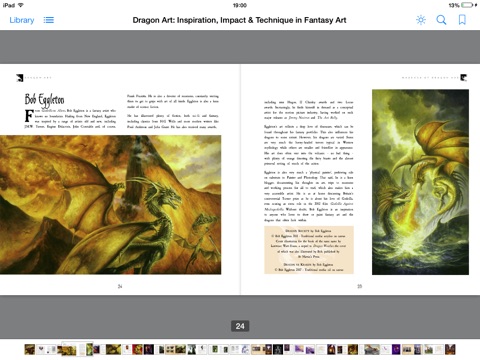Tap the battery indicator in status bar
This screenshot has width=480, height=360.
(x=467, y=5)
